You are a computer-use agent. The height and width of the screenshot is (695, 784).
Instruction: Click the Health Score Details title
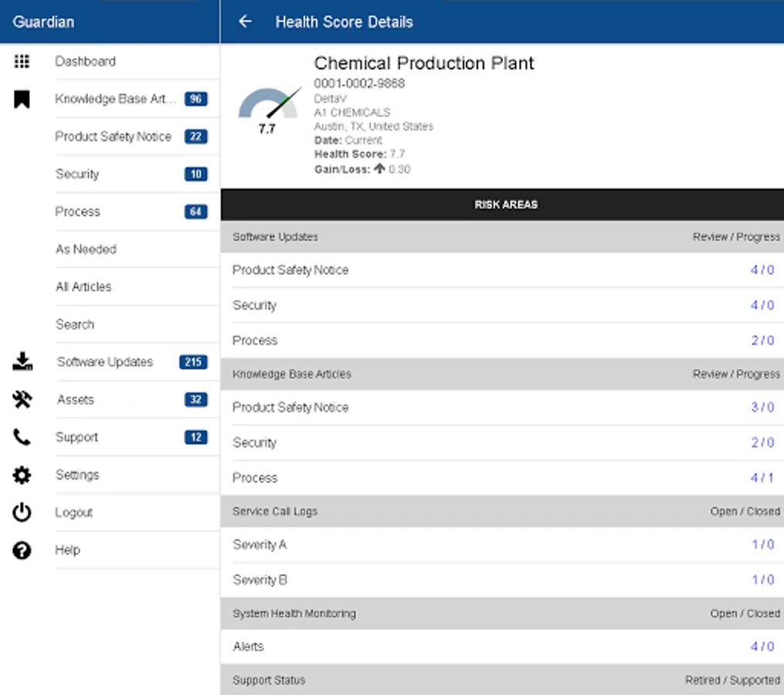(344, 22)
